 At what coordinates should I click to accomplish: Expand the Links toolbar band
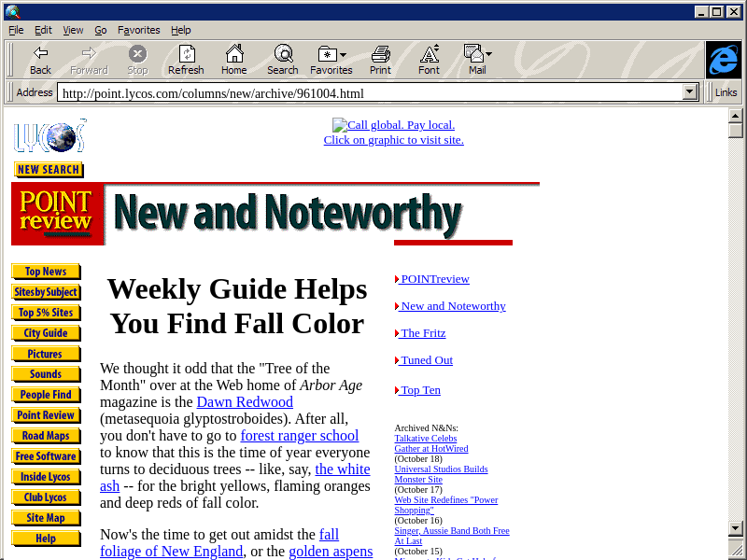[726, 92]
